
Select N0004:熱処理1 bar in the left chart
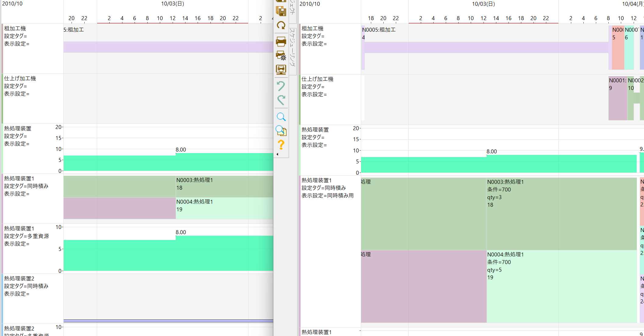pos(224,208)
